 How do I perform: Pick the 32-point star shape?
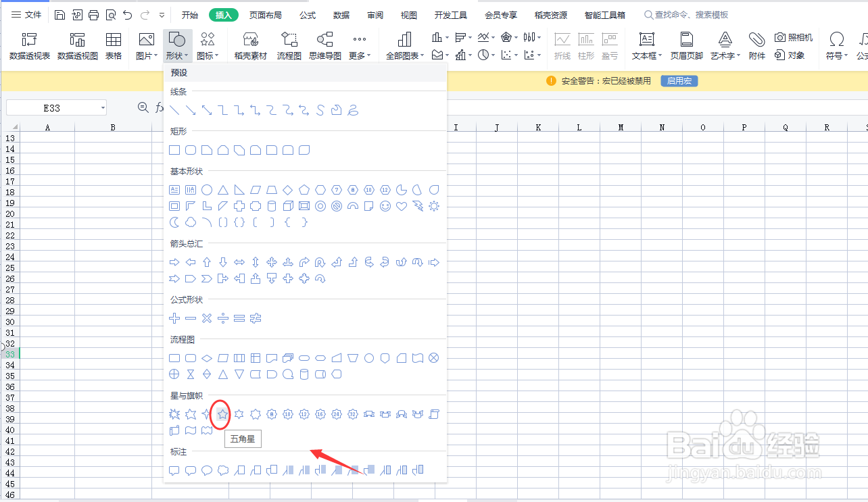click(353, 413)
